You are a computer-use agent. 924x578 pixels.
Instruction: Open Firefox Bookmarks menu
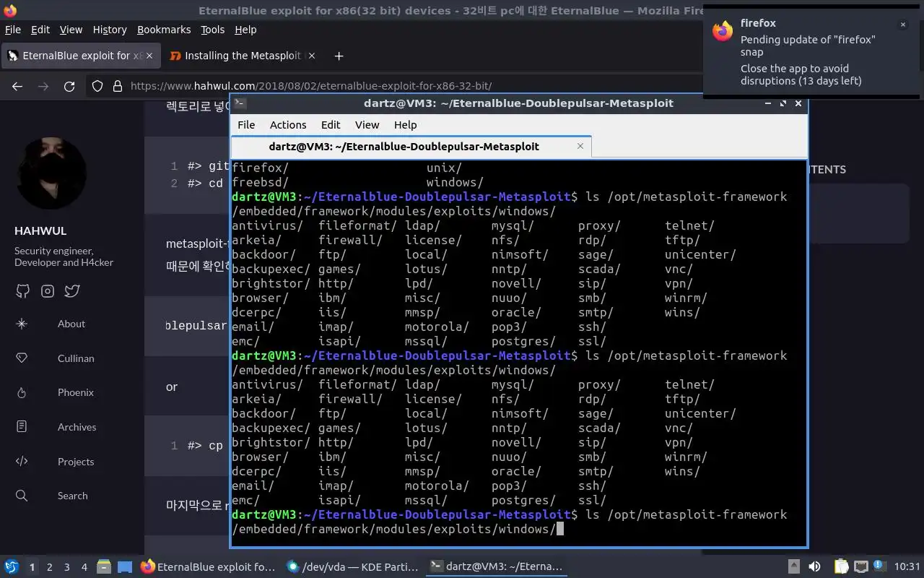pyautogui.click(x=164, y=30)
